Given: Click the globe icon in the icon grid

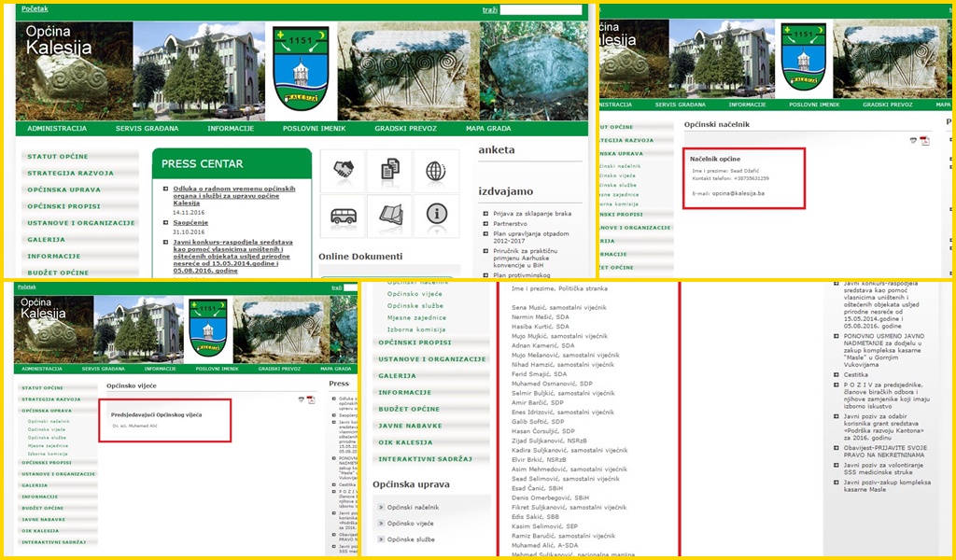Looking at the screenshot, I should click(436, 171).
